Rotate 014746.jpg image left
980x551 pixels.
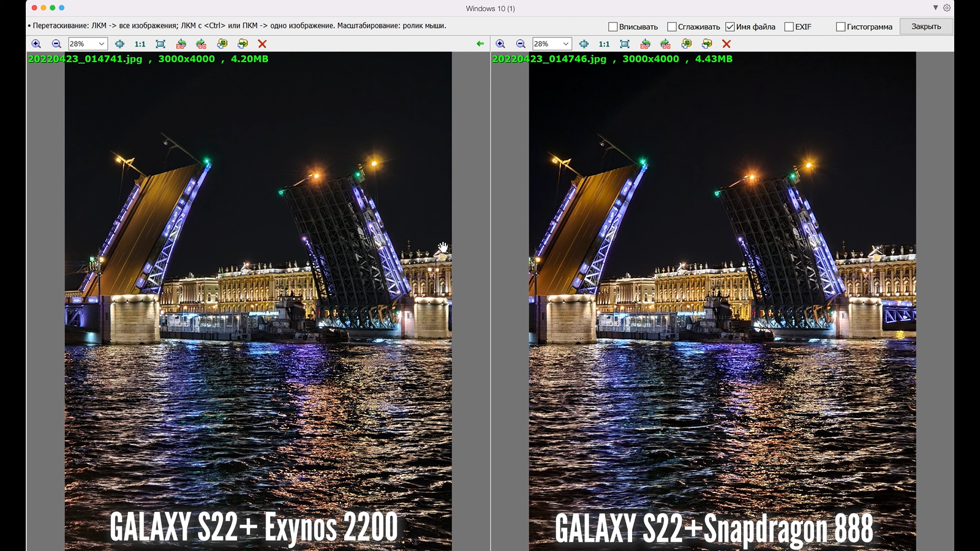pos(645,44)
